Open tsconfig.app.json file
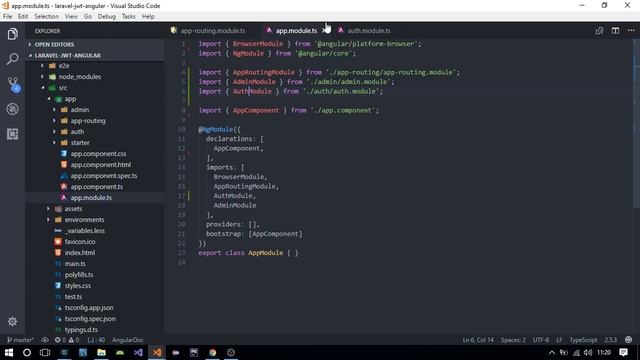Screen dimensions: 640x360 point(89,308)
